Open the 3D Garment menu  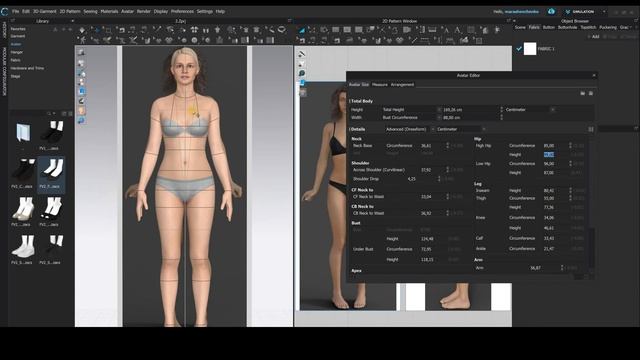click(x=44, y=11)
